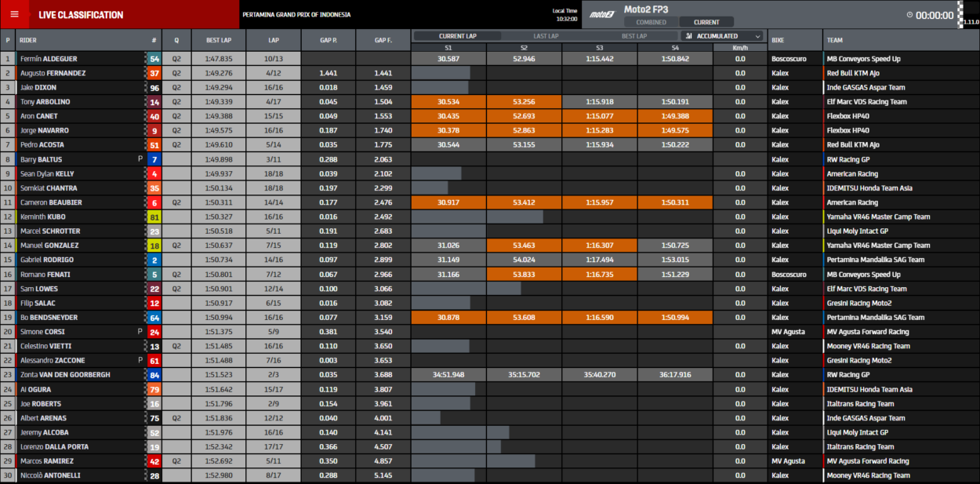Viewport: 980px width, 484px height.
Task: Select rider Sean Dylan Kelly
Action: [x=48, y=173]
